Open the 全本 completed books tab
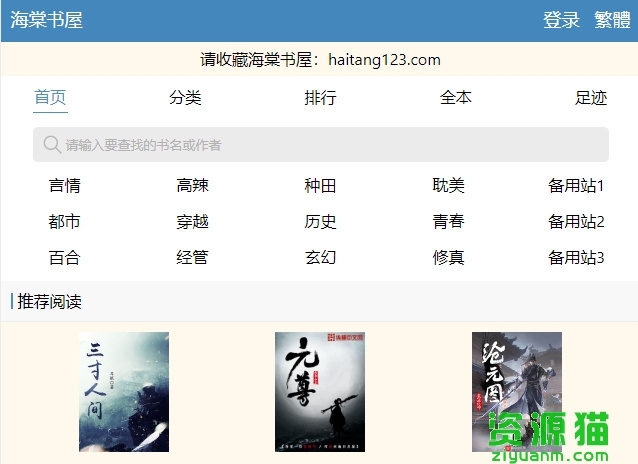 point(456,98)
